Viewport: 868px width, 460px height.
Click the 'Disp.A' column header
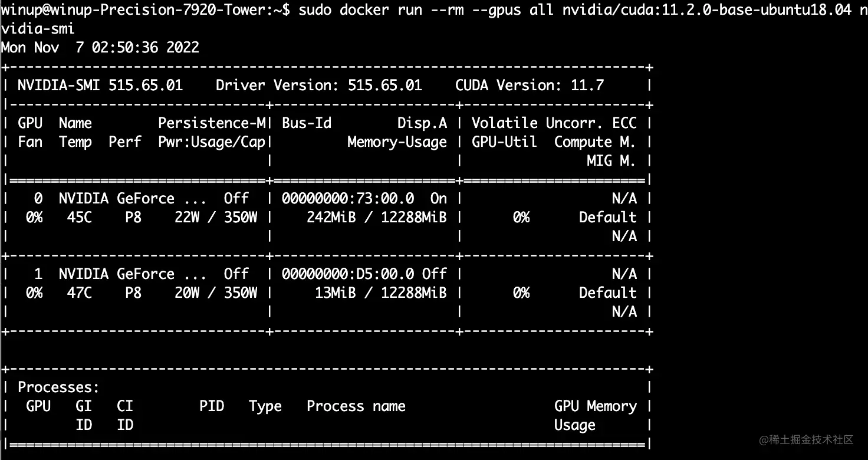(x=422, y=123)
